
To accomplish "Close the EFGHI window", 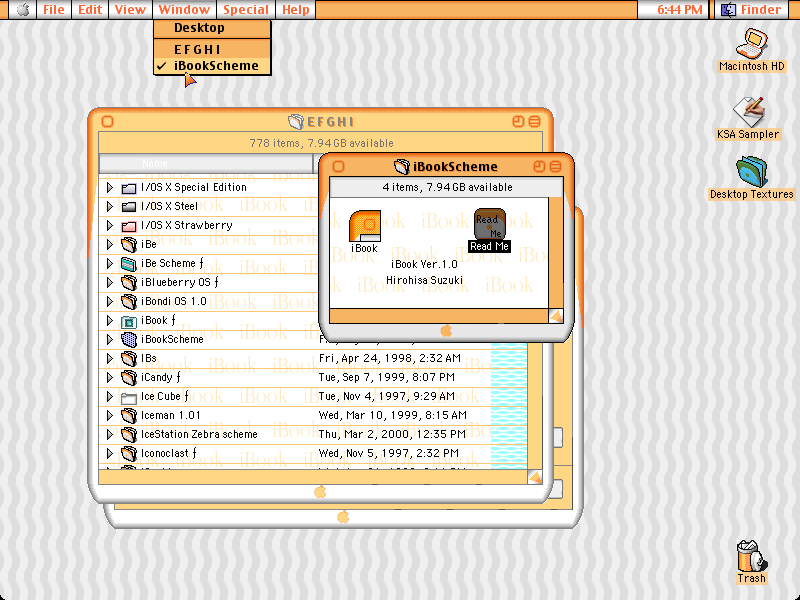I will pos(108,121).
